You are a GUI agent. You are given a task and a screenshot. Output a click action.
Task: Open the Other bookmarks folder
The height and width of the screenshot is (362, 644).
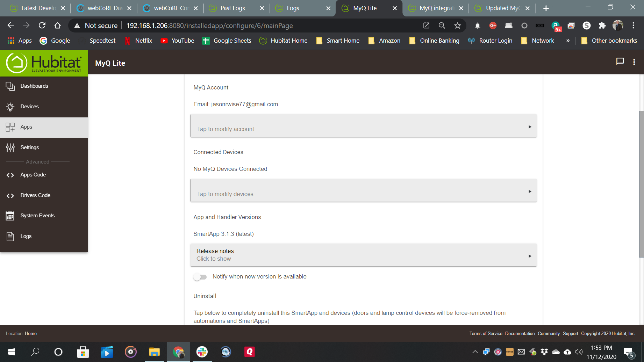609,41
